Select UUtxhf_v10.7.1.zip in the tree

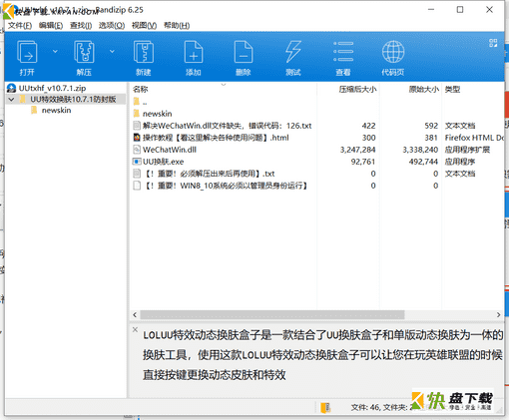(x=52, y=88)
